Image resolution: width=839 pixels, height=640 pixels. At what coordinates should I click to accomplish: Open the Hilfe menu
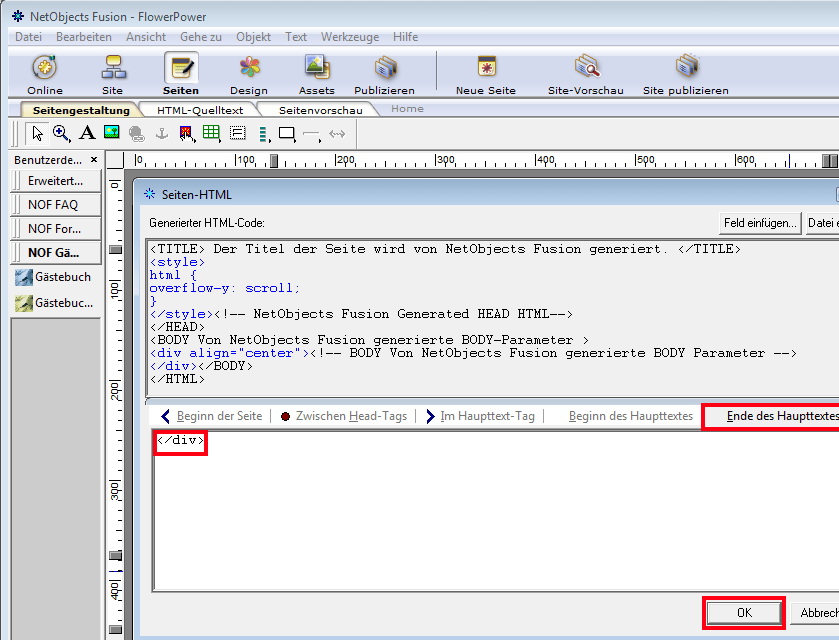tap(406, 37)
